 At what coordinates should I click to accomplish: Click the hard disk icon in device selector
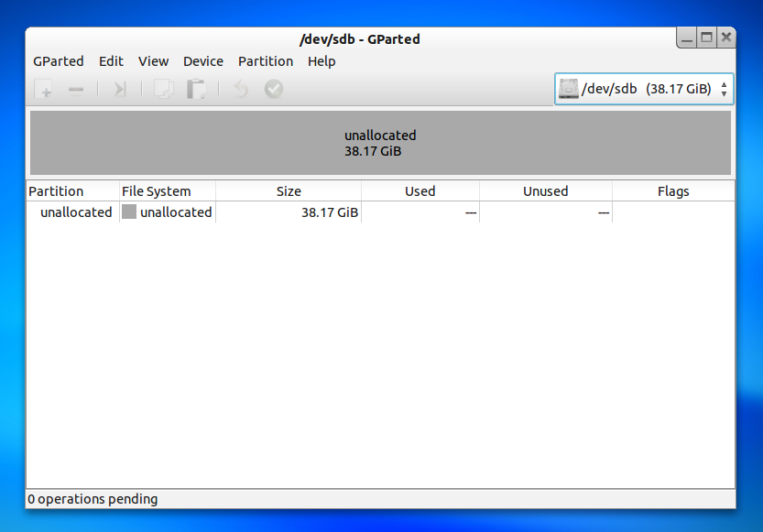pyautogui.click(x=568, y=89)
